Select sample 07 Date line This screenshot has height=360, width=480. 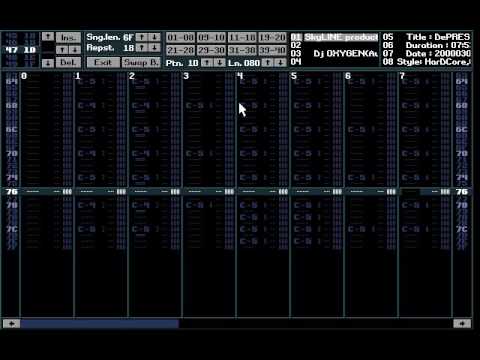coord(426,53)
